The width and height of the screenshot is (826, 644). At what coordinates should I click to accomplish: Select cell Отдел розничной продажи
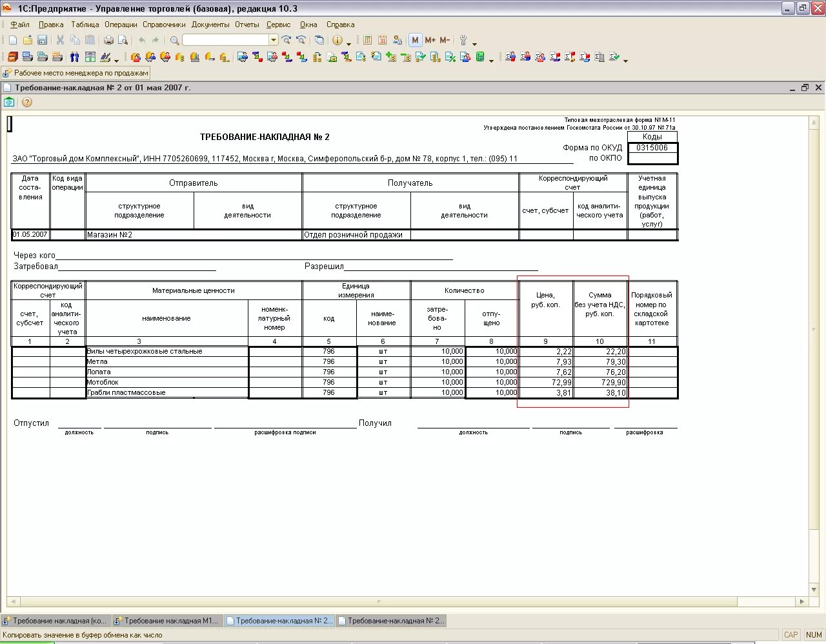click(x=356, y=235)
